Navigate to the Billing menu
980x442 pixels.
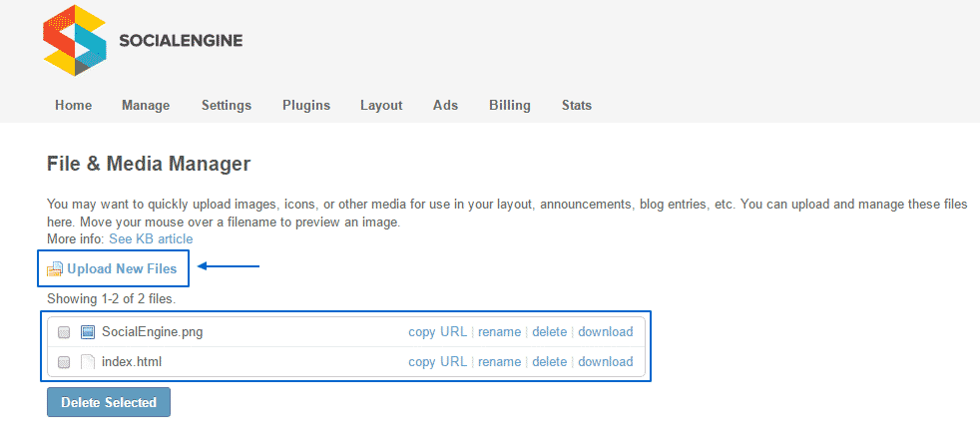point(510,106)
